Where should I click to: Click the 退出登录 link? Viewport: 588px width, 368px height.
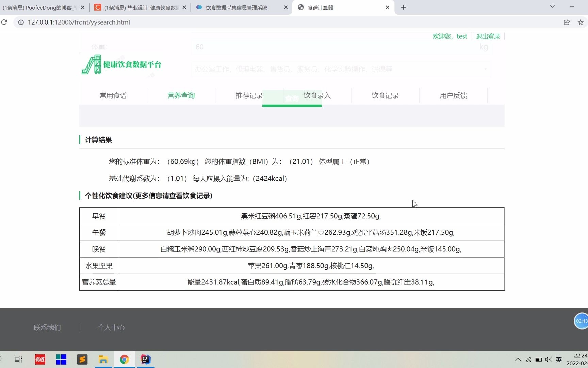pos(488,36)
